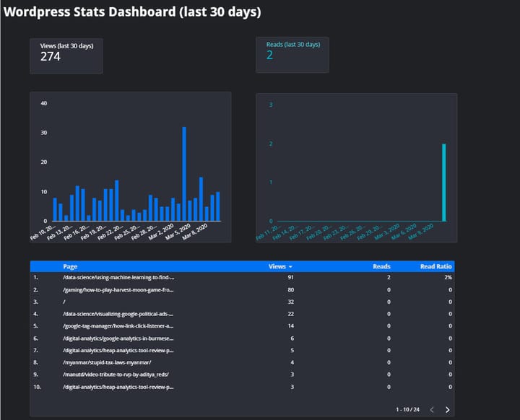The width and height of the screenshot is (520, 420).
Task: Select the Wordpress Stats Dashboard title text
Action: (x=132, y=12)
